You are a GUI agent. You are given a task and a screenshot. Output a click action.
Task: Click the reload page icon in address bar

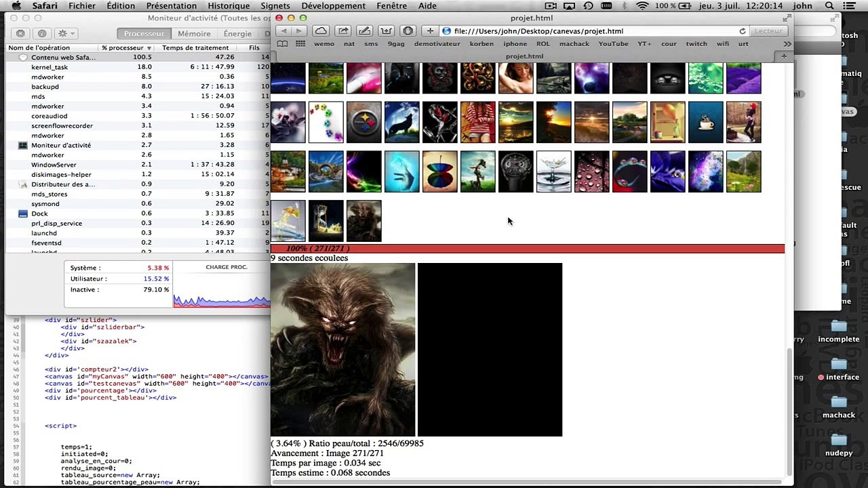[743, 31]
